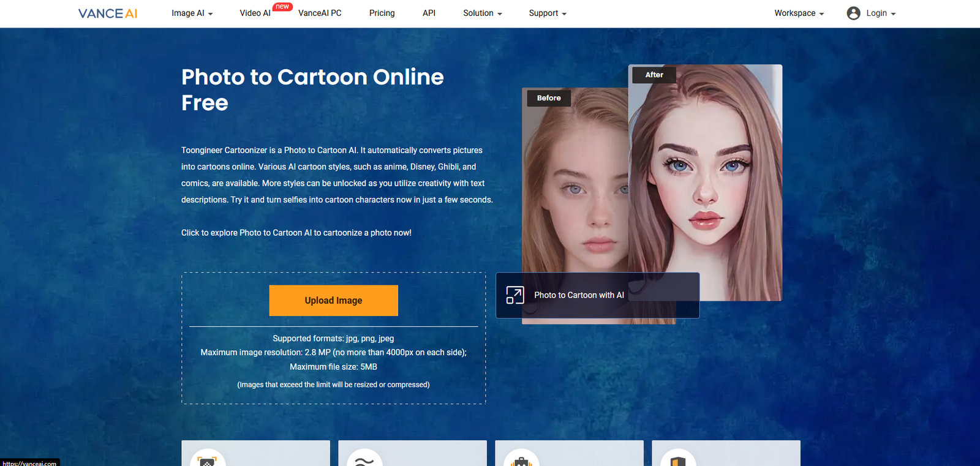Open the Solution dropdown
The image size is (980, 466).
[482, 13]
